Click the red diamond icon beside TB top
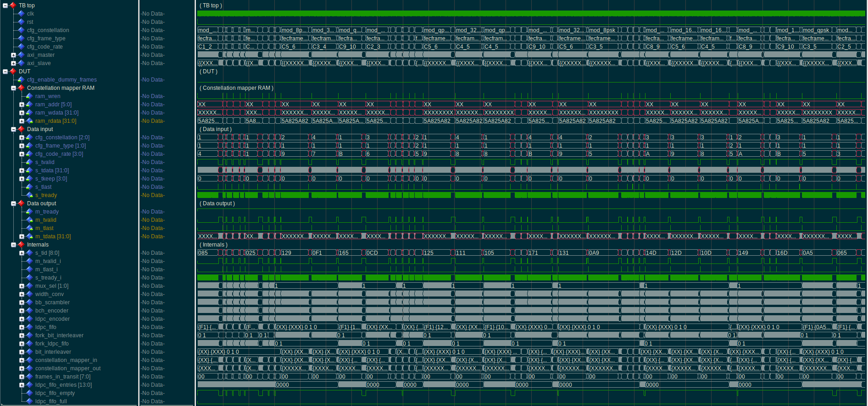Image resolution: width=868 pixels, height=406 pixels. [13, 5]
